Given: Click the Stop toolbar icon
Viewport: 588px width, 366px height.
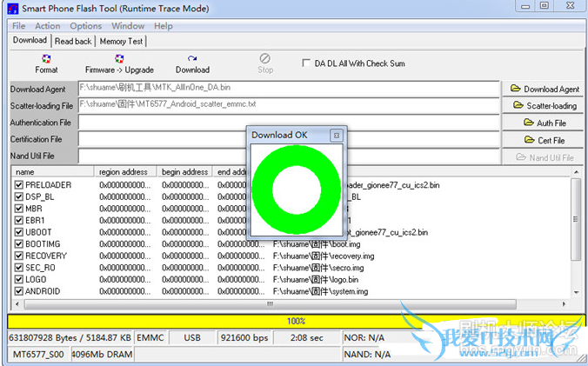Looking at the screenshot, I should pos(265,58).
